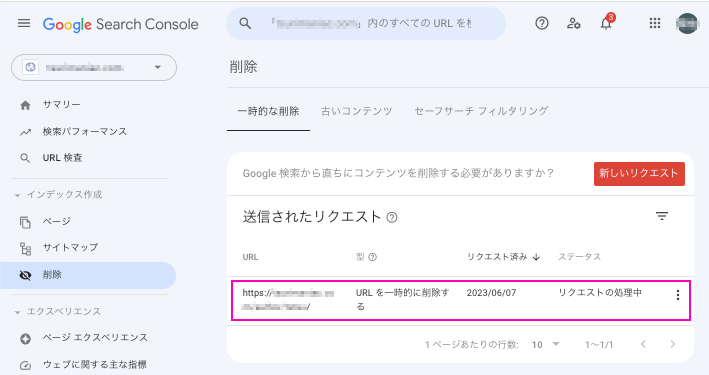Viewport: 709px width, 375px height.
Task: Open rows-per-page dropdown showing 10
Action: point(545,345)
